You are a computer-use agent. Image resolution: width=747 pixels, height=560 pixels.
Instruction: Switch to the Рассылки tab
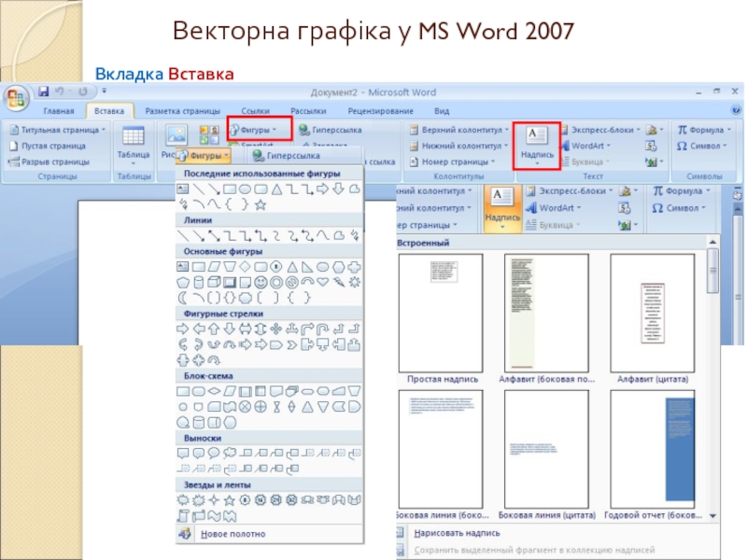click(x=308, y=111)
